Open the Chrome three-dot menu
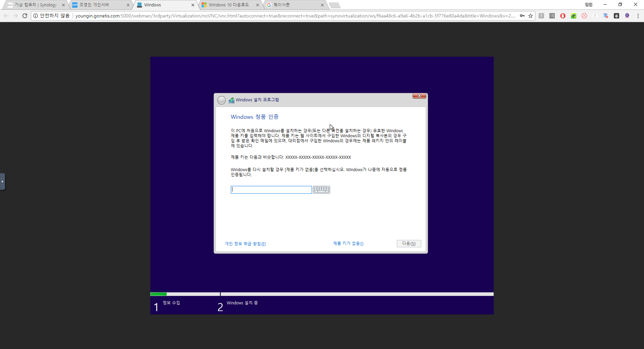The height and width of the screenshot is (349, 644). point(638,16)
